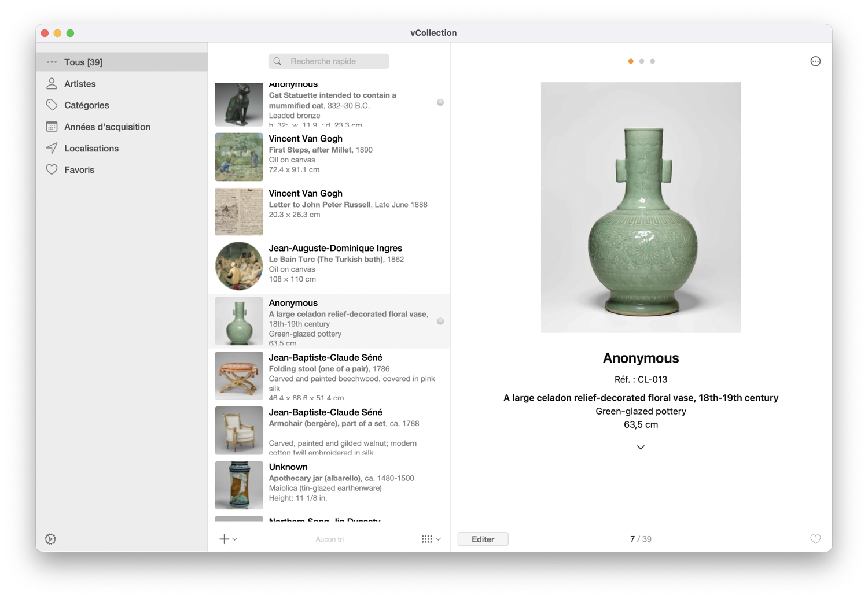Select the Apothecary jar thumbnail

click(x=239, y=485)
